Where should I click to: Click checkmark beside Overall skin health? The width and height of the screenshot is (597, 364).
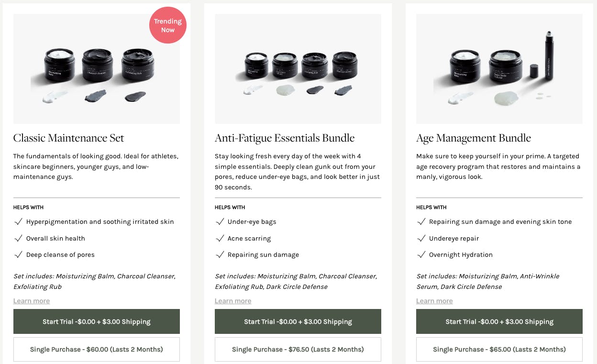(19, 238)
